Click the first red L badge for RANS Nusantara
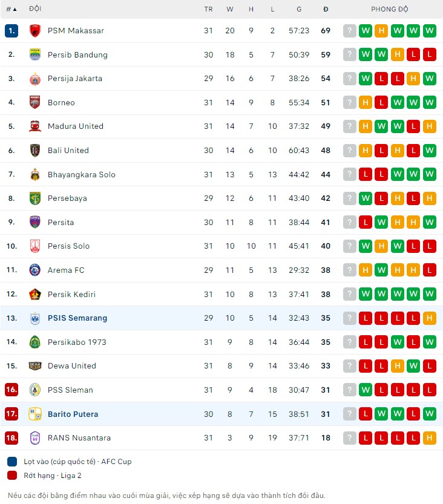Image resolution: width=443 pixels, height=504 pixels. (x=366, y=438)
